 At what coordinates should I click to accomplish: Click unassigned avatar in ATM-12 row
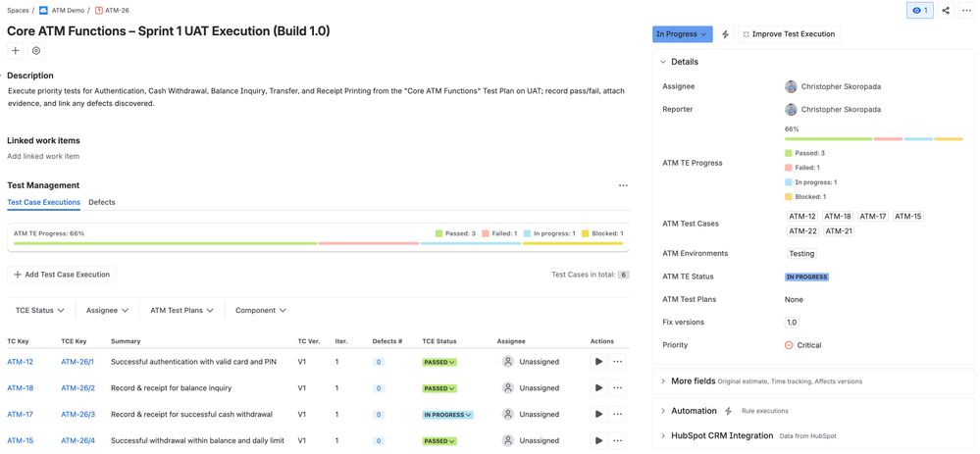tap(508, 362)
